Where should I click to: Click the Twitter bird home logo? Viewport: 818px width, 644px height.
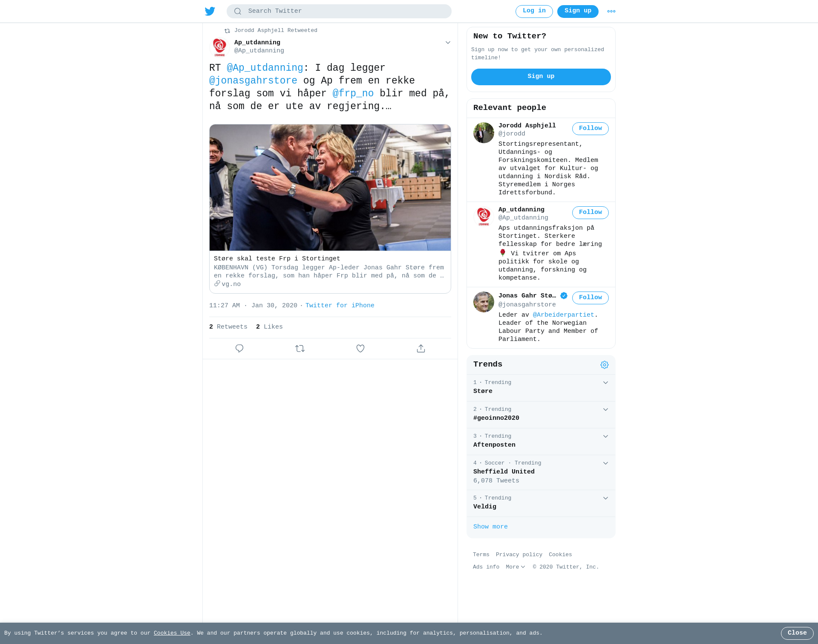(210, 11)
